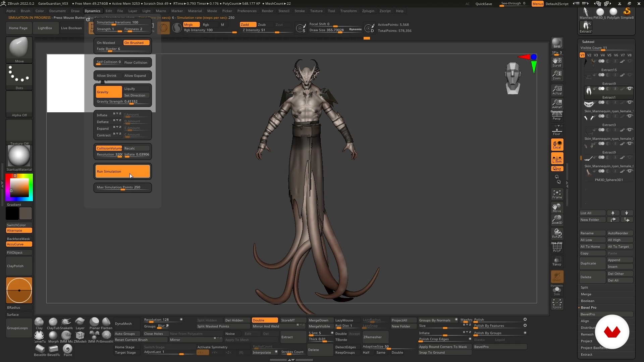Enable On Masked simulation option
644x362 pixels.
tap(109, 43)
